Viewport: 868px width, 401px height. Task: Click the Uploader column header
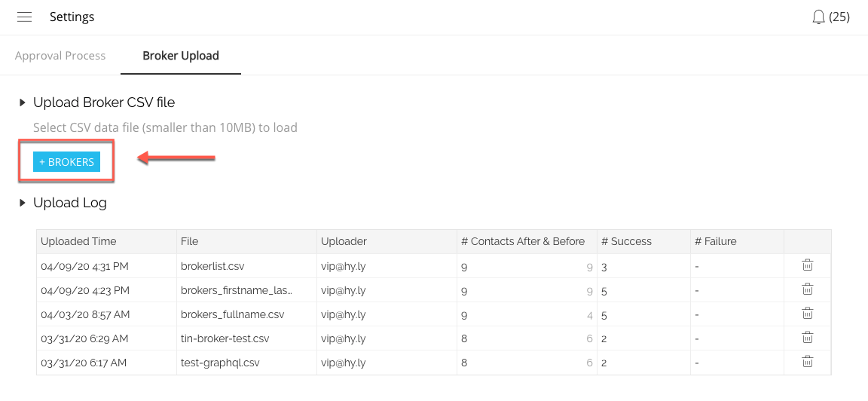[344, 241]
